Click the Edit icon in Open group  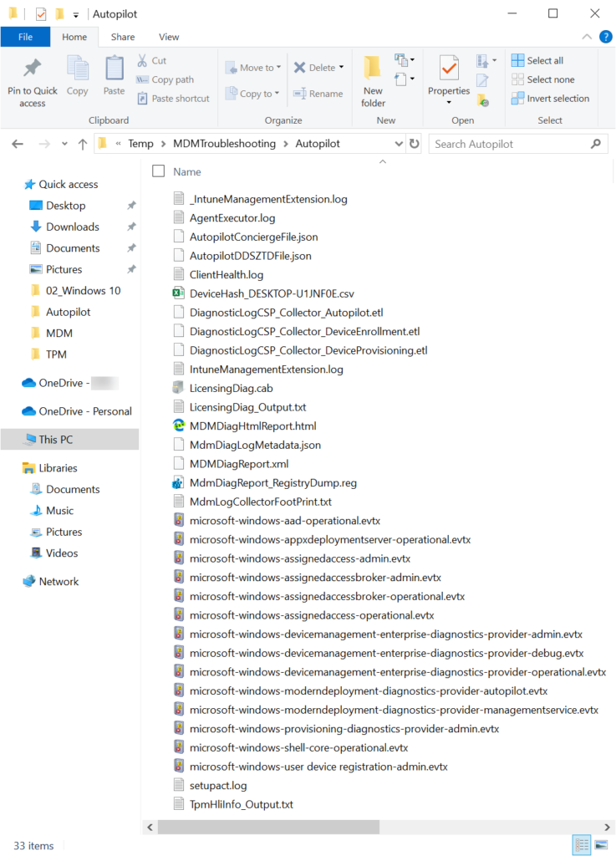(x=482, y=80)
